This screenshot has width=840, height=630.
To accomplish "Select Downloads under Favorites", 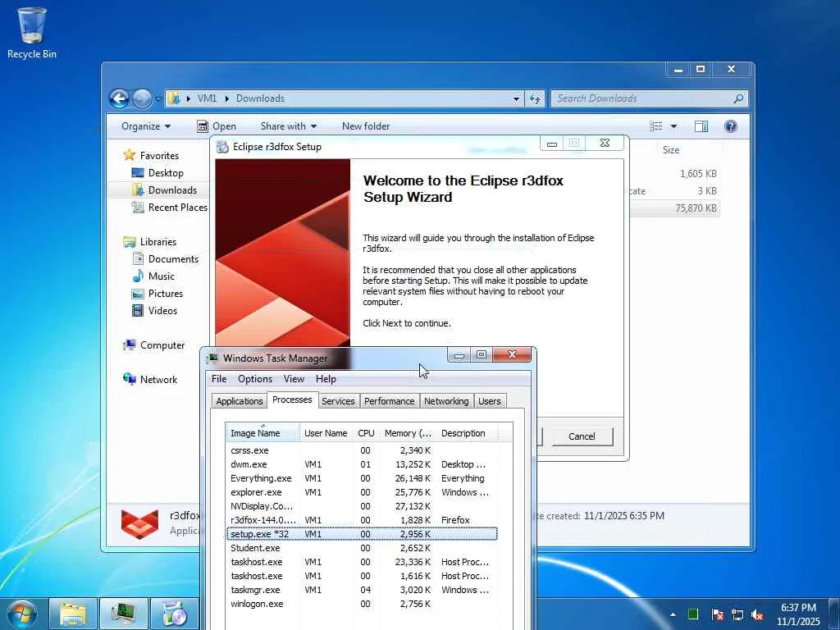I will tap(172, 190).
